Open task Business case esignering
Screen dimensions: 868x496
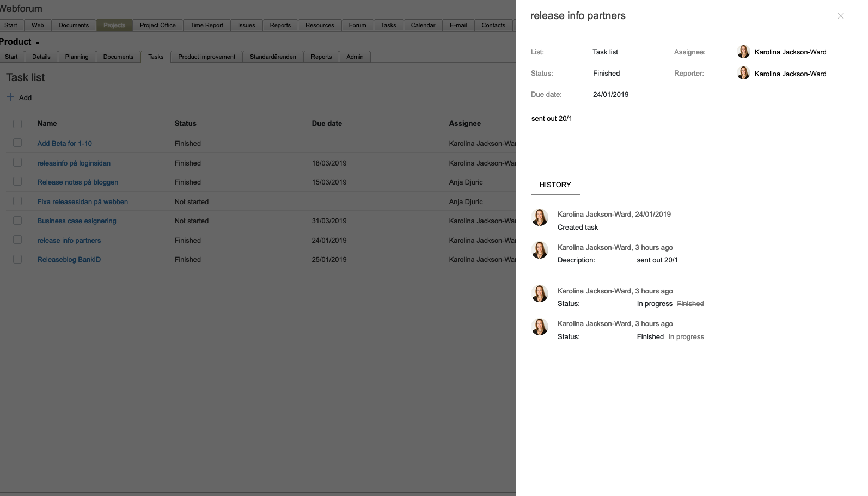(x=77, y=221)
